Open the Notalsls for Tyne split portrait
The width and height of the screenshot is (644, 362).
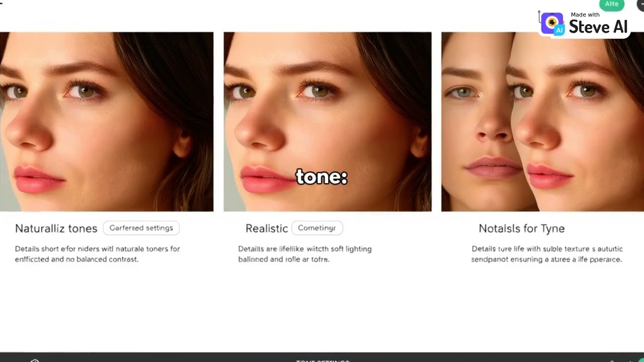(x=542, y=122)
